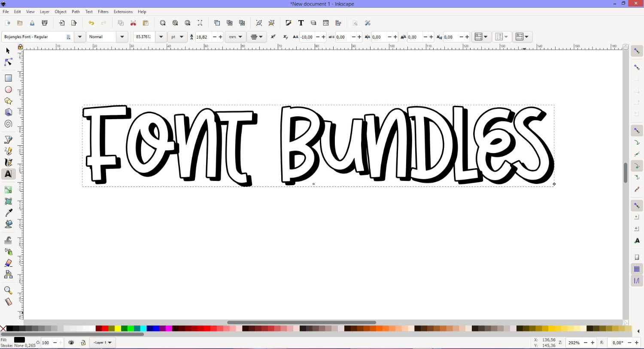Screen dimensions: 644x349
Task: Open the text direction dropdown
Action: pos(522,37)
